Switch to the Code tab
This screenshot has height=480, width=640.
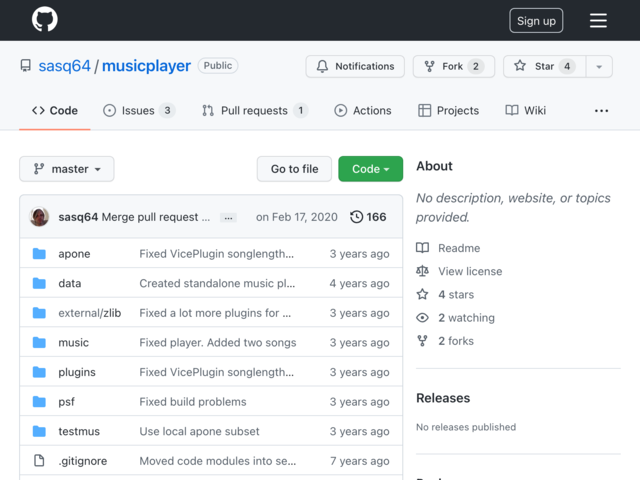click(x=55, y=111)
